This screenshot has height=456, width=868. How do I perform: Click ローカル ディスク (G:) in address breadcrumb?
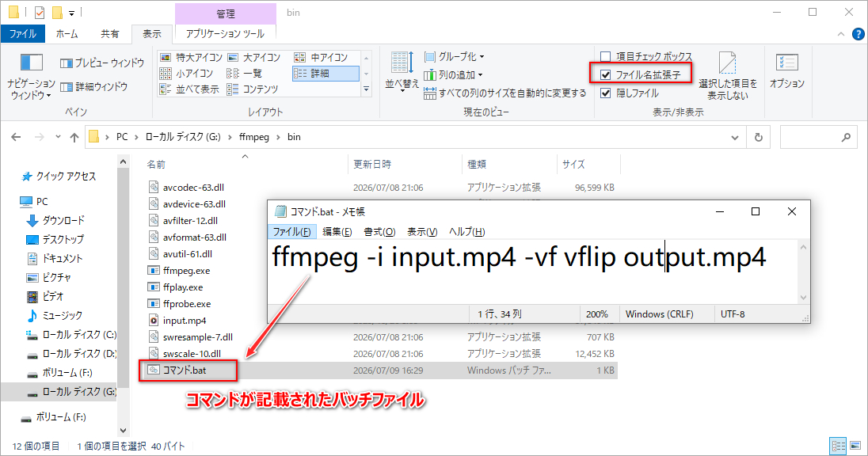(x=183, y=137)
